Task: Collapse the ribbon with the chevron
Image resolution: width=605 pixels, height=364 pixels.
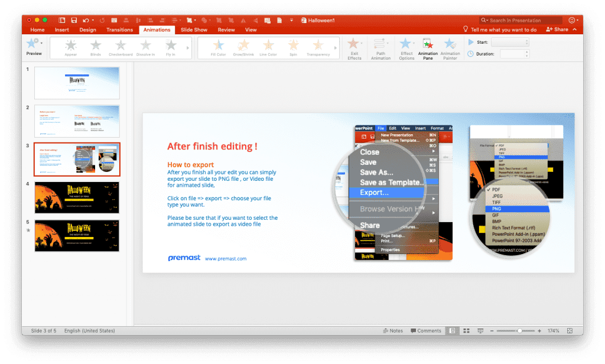Action: point(574,30)
